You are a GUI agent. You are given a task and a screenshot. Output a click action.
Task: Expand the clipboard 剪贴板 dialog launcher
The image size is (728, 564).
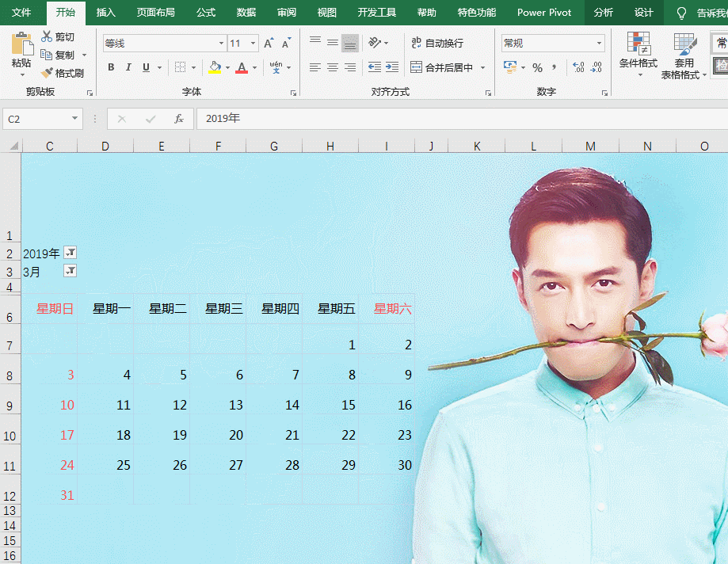click(90, 93)
